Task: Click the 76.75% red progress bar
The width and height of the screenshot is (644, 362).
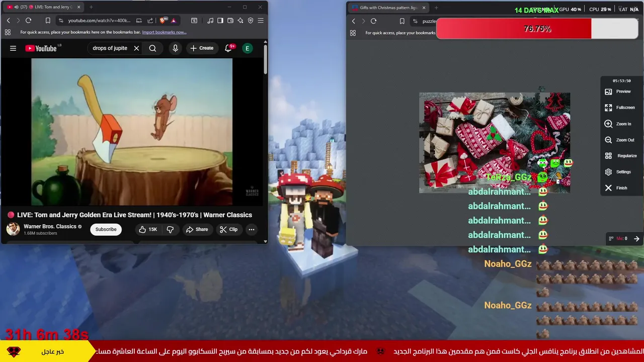Action: click(x=537, y=29)
